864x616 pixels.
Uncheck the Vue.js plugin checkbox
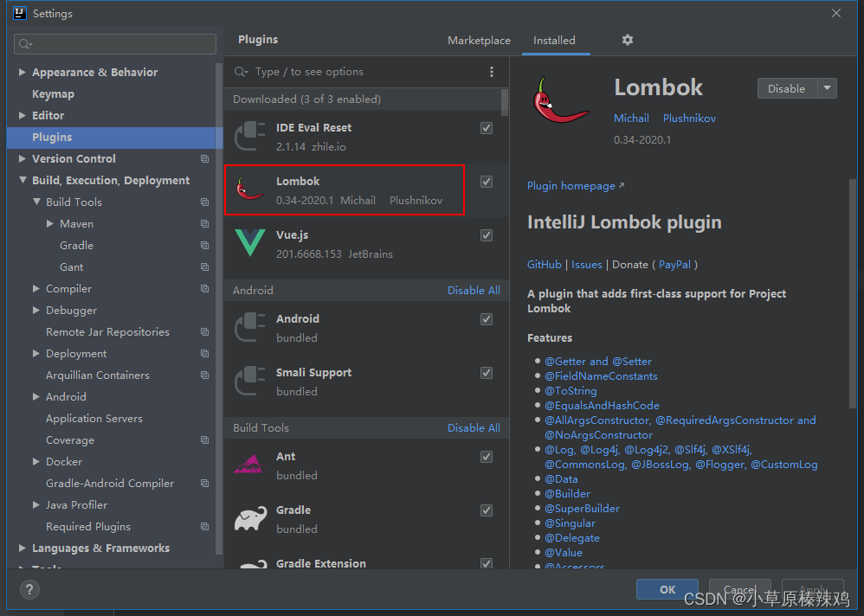coord(487,235)
